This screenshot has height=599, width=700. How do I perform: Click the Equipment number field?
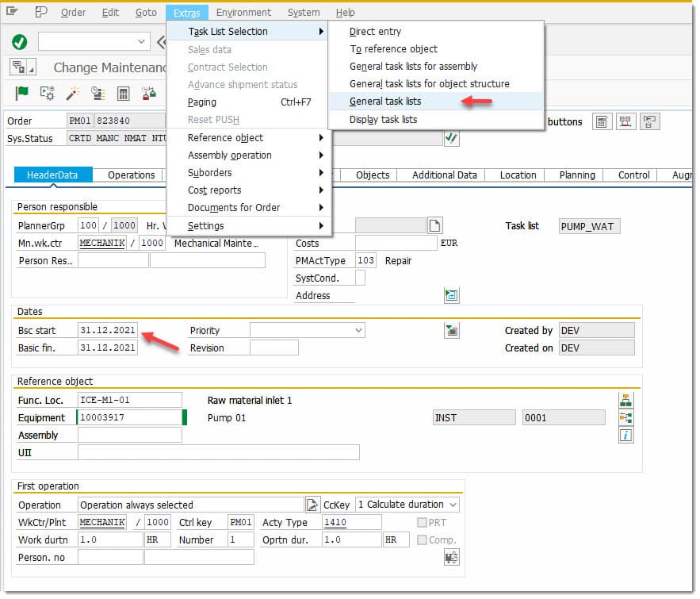130,417
